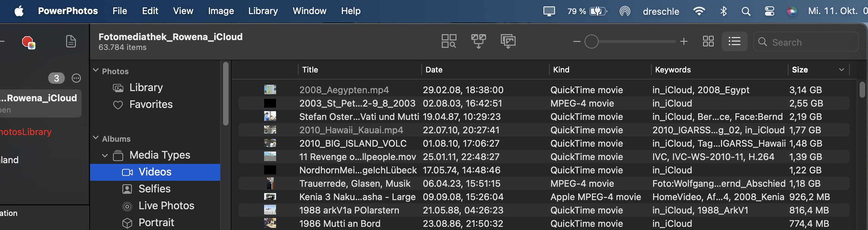Click the zoom-out minus icon

(576, 41)
